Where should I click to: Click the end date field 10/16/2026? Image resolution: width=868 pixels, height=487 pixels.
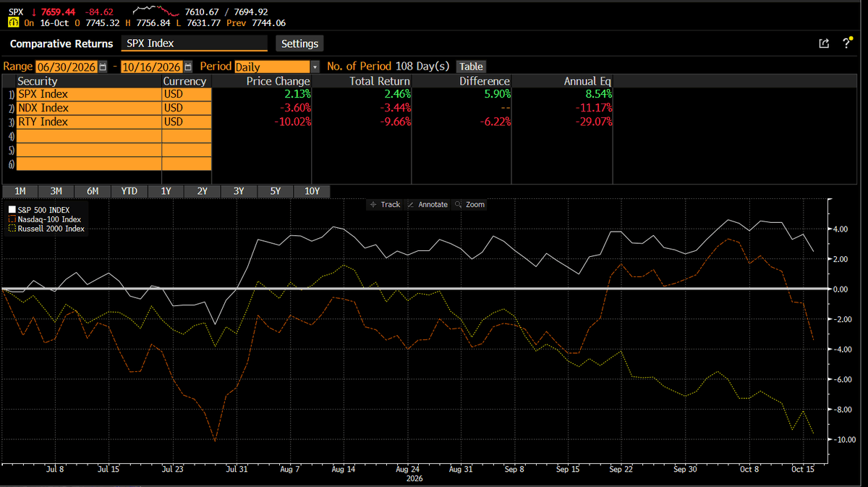[x=153, y=67]
